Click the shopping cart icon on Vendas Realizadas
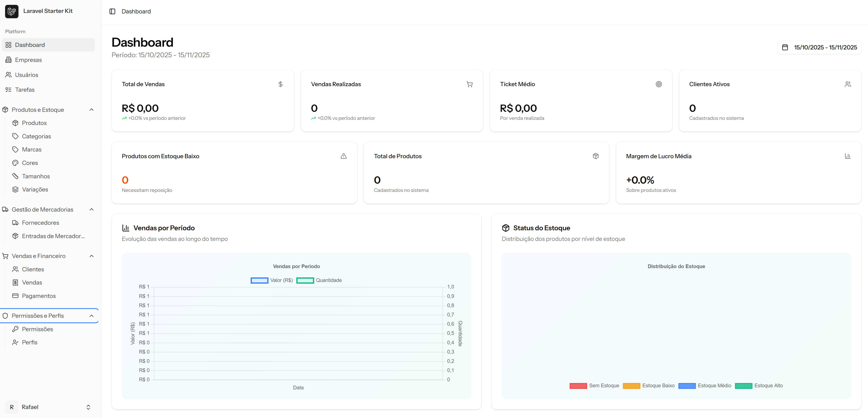The image size is (868, 418). coord(469,84)
